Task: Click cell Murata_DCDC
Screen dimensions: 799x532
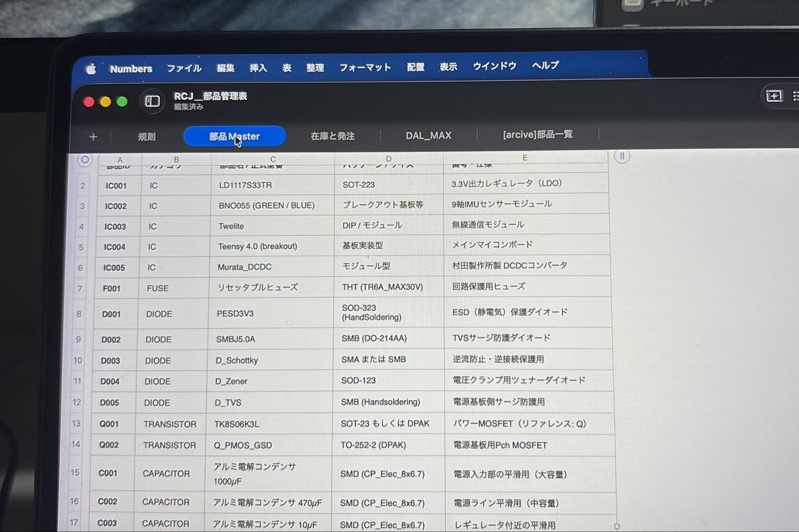Action: [272, 267]
